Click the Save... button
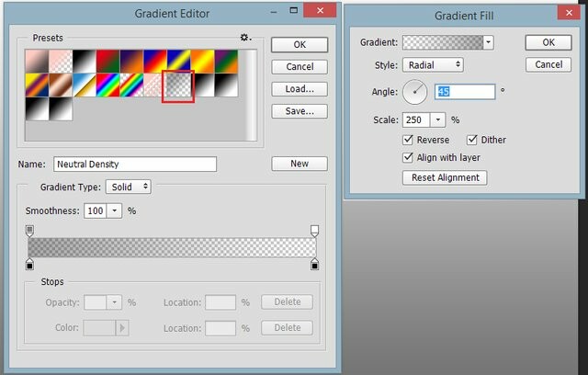This screenshot has height=375, width=588. pos(300,111)
